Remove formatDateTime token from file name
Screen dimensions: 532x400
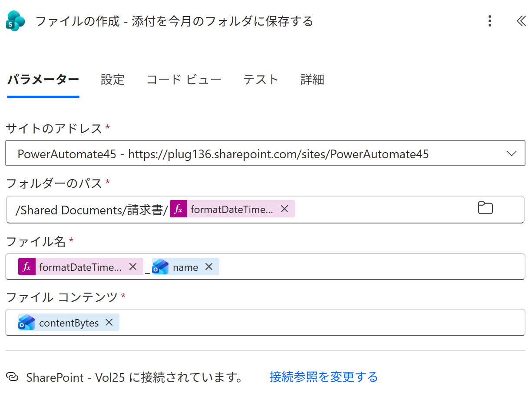click(x=133, y=267)
